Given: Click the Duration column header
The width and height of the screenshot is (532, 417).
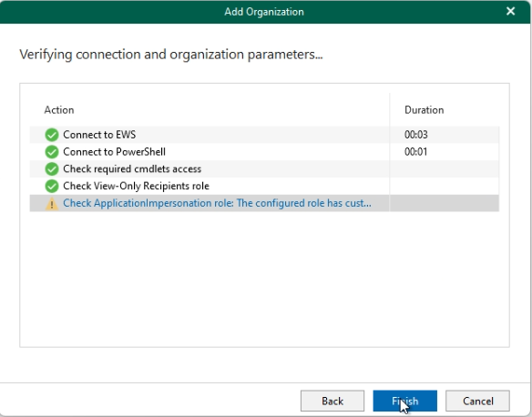Looking at the screenshot, I should 425,110.
